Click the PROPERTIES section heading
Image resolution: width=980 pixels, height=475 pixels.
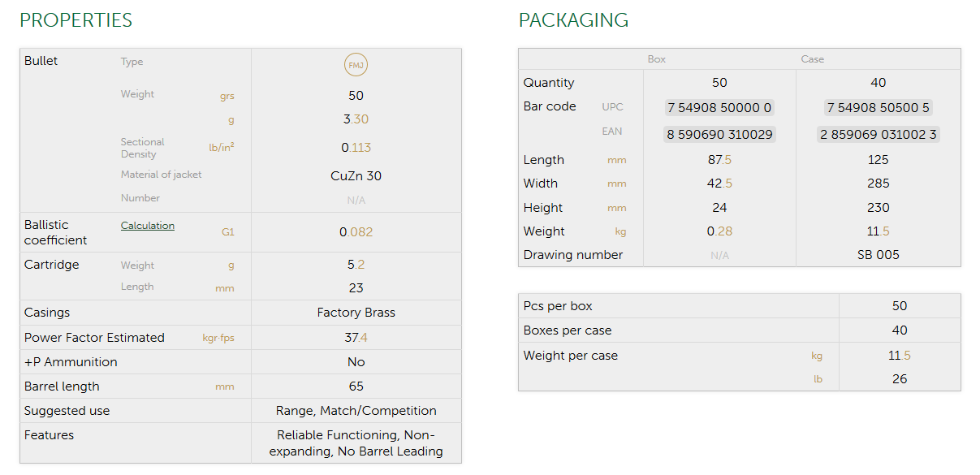(76, 20)
